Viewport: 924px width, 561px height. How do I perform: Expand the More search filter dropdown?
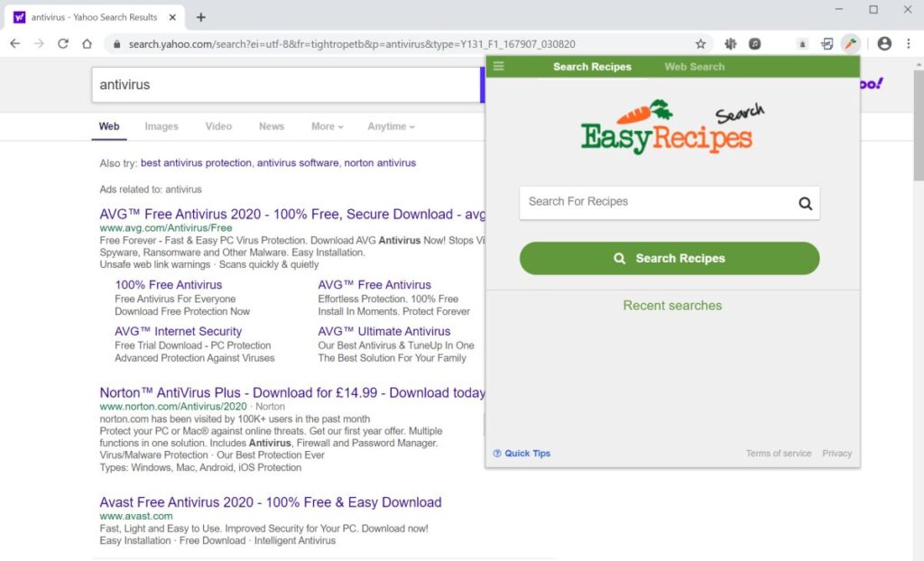pos(327,126)
